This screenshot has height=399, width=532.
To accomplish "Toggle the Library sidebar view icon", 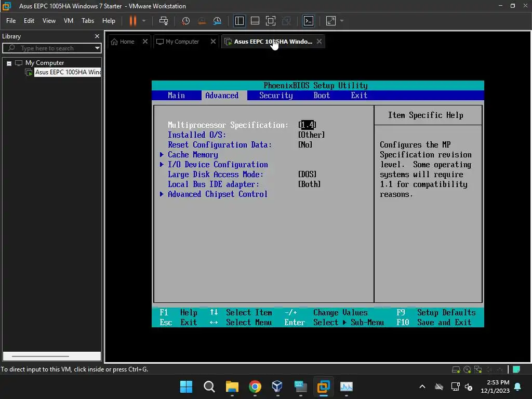I will coord(239,21).
